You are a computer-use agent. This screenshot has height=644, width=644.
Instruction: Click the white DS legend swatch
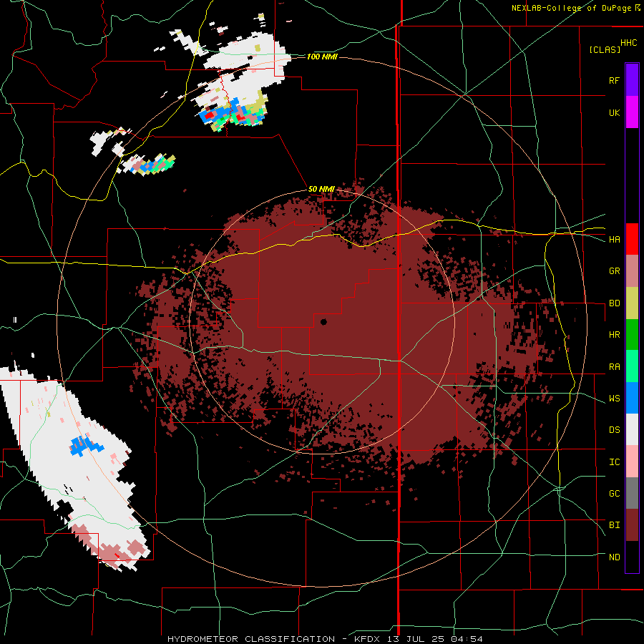click(632, 429)
